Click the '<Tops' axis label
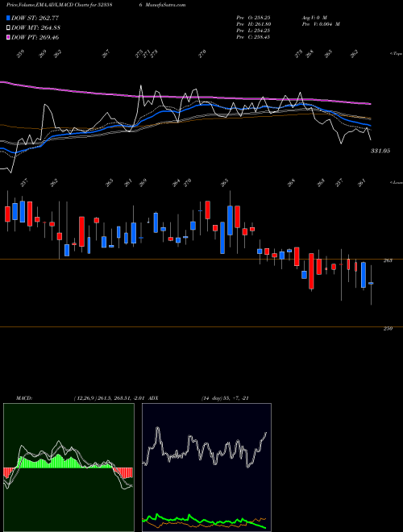 point(396,54)
